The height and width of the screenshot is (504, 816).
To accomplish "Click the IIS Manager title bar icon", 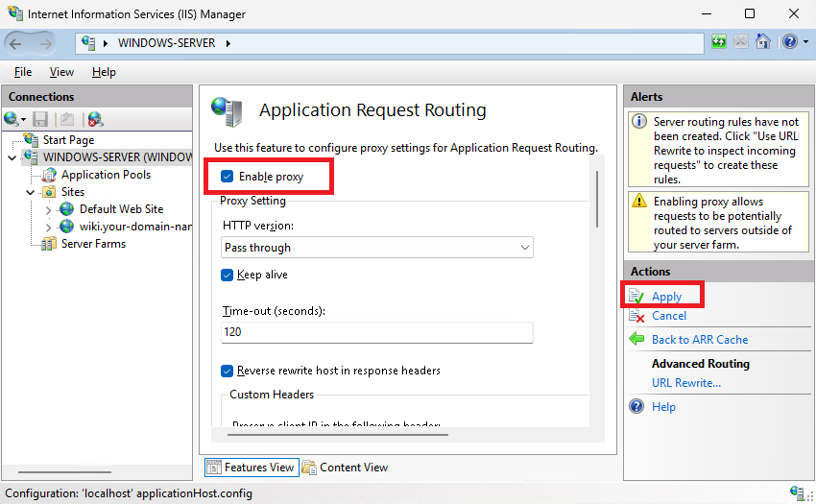I will pyautogui.click(x=15, y=13).
